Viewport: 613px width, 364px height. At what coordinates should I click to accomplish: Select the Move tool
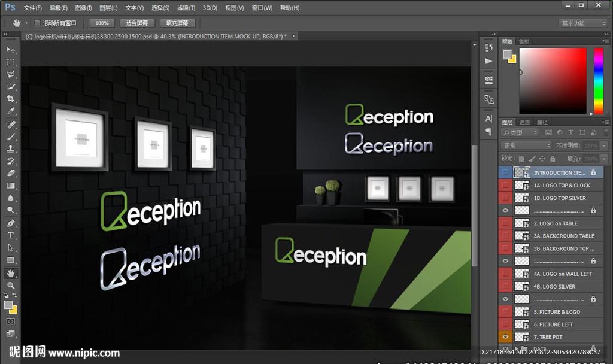pos(11,50)
